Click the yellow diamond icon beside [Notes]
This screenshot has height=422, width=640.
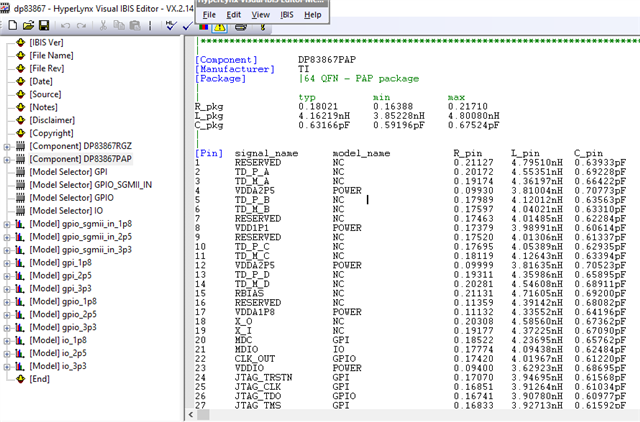click(x=20, y=107)
